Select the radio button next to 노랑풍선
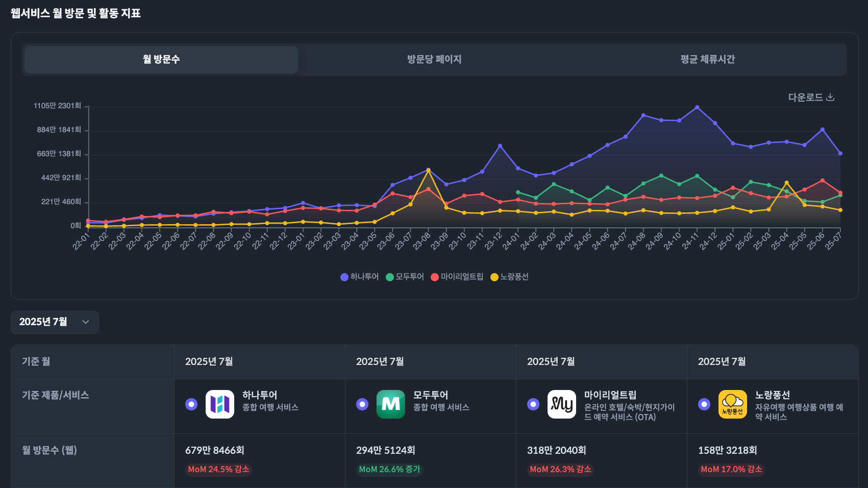Screen dimensions: 868x488 tap(704, 404)
